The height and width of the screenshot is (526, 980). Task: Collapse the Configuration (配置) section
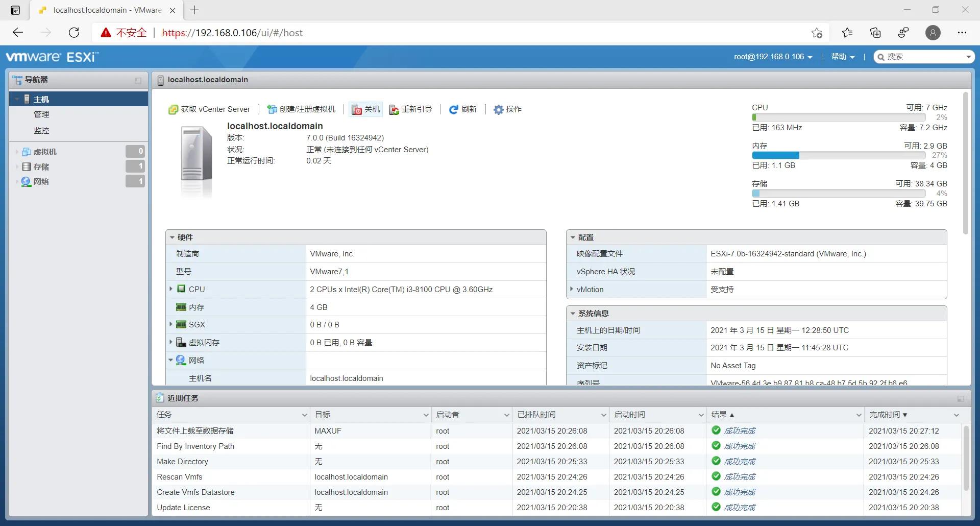573,237
